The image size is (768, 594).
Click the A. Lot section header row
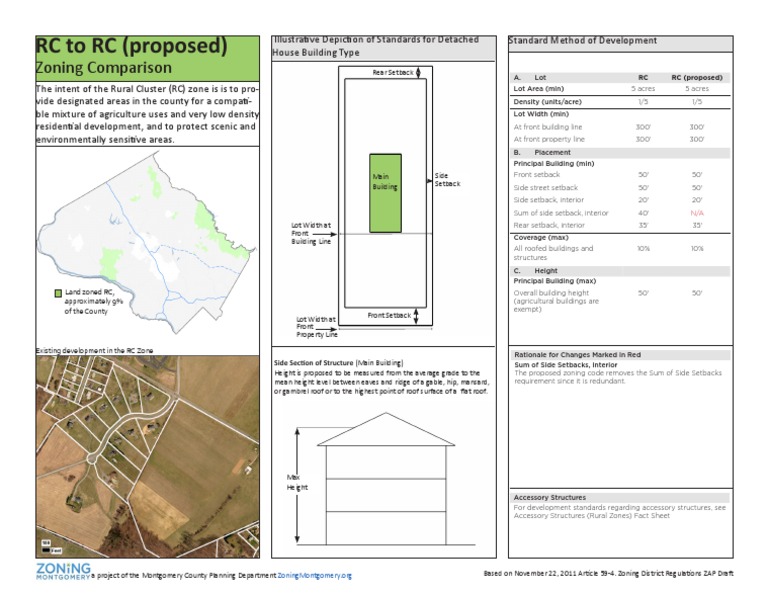[x=621, y=77]
